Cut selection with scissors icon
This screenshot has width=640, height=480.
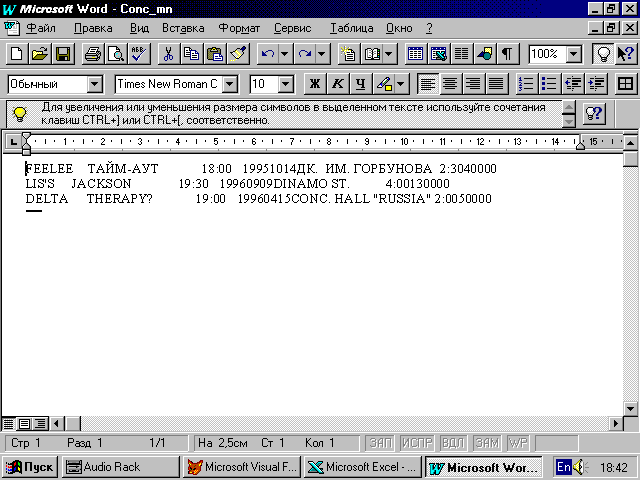[169, 54]
